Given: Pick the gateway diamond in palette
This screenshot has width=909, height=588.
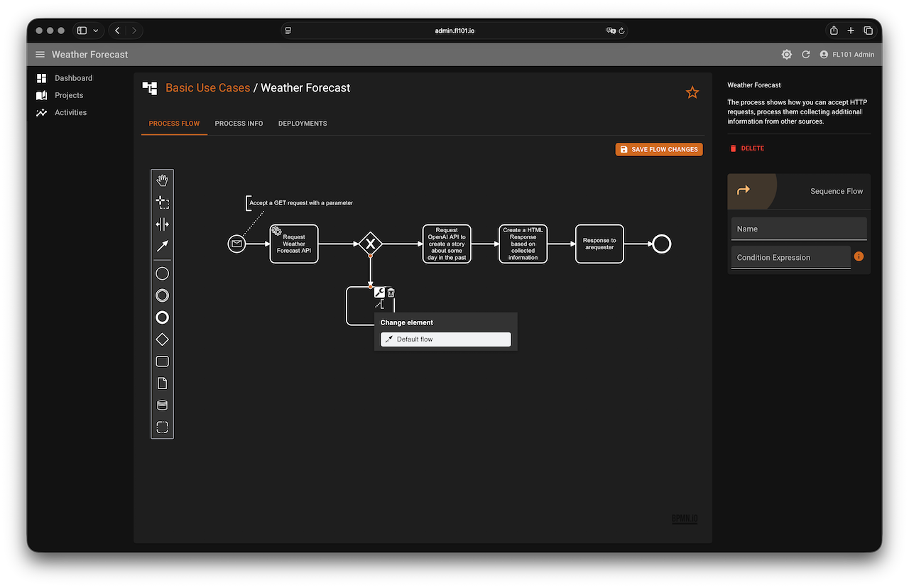Looking at the screenshot, I should click(162, 339).
